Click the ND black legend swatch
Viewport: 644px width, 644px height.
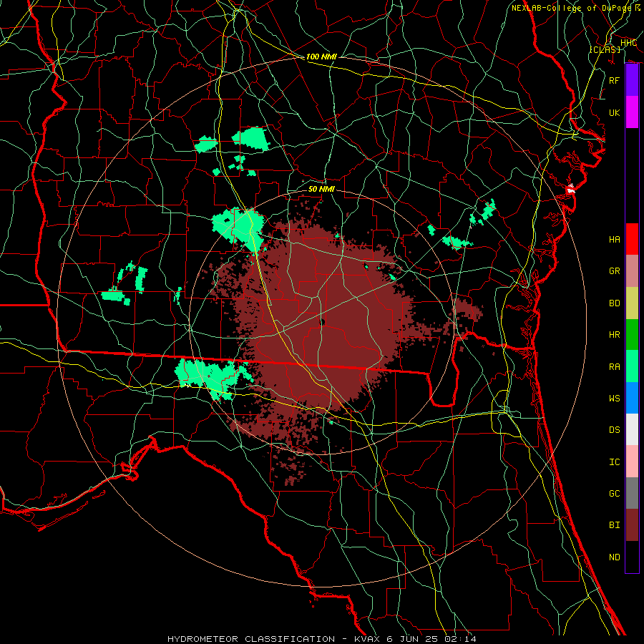pos(632,557)
